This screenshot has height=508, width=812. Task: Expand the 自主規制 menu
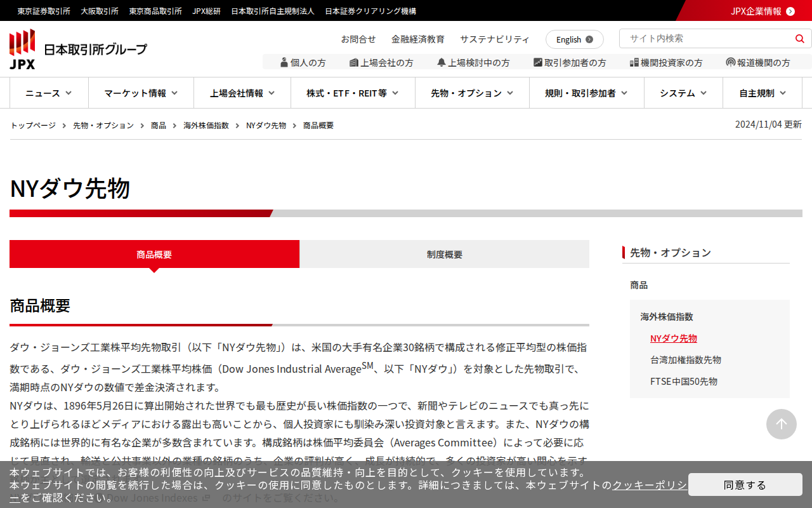coord(763,93)
